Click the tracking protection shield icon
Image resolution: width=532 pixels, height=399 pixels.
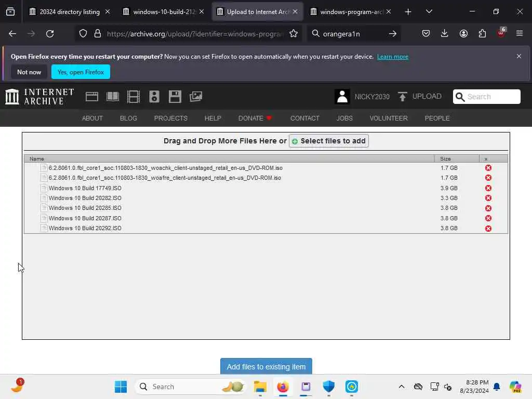(x=83, y=34)
